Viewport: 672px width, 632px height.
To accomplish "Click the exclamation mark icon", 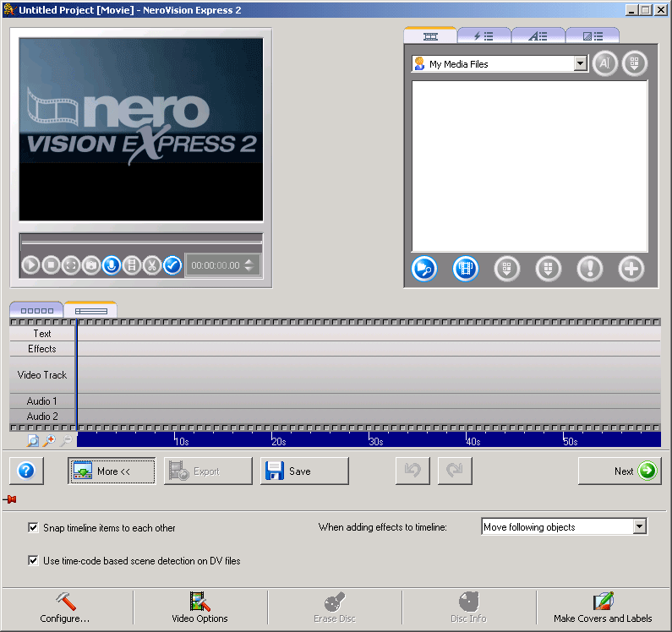I will click(x=590, y=269).
